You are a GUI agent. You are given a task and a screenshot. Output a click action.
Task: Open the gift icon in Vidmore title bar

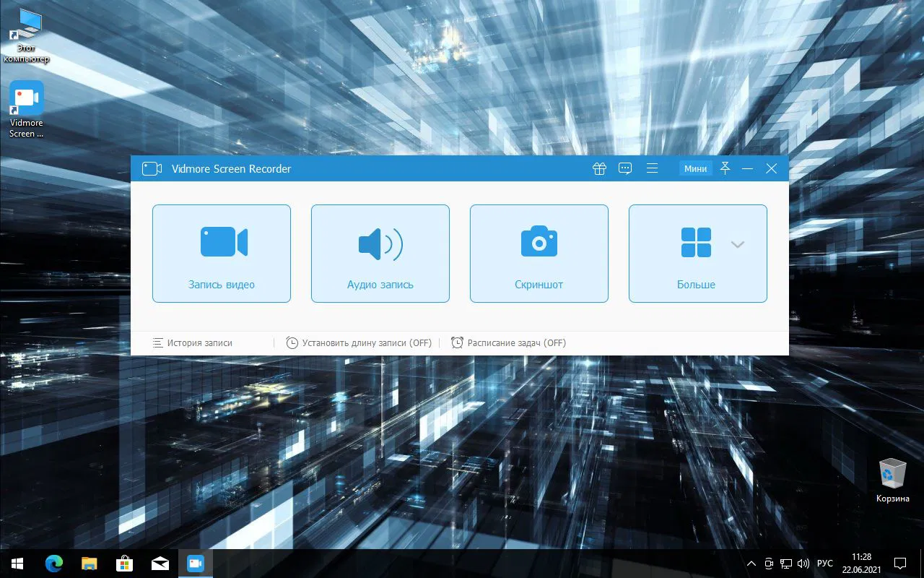tap(599, 168)
